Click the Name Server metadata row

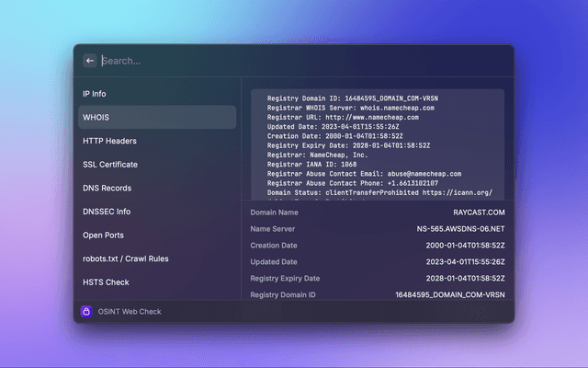[x=378, y=229]
